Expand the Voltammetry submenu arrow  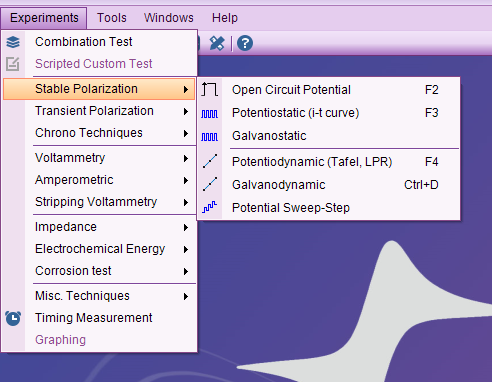click(x=186, y=158)
